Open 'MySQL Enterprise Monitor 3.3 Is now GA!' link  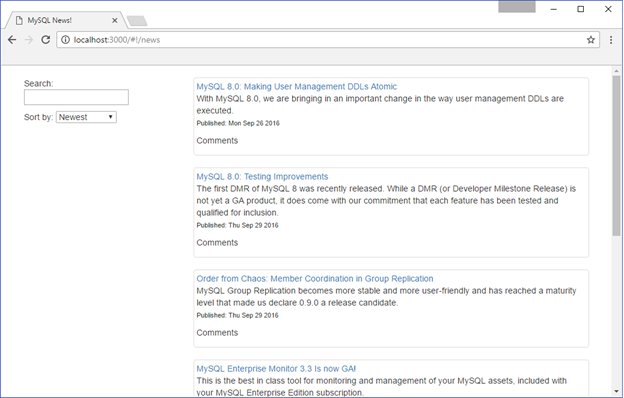(x=276, y=369)
